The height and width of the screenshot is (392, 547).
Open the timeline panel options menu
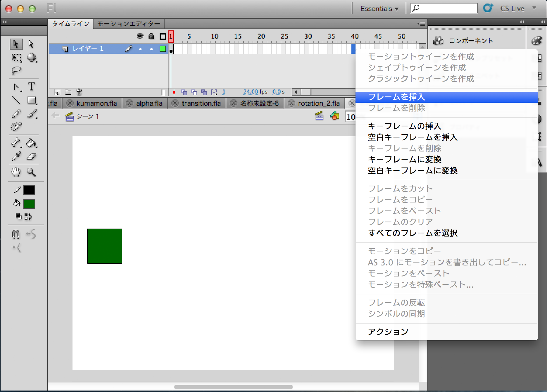point(421,23)
